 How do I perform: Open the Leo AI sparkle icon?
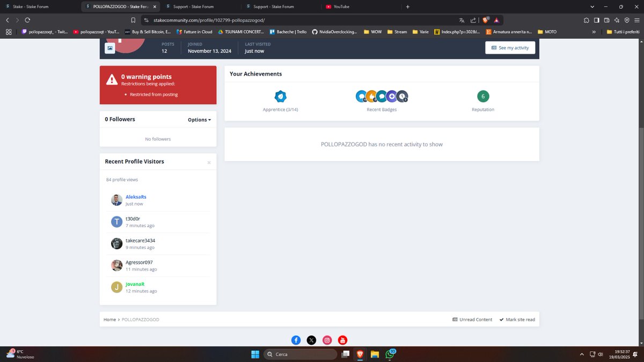[x=617, y=20]
